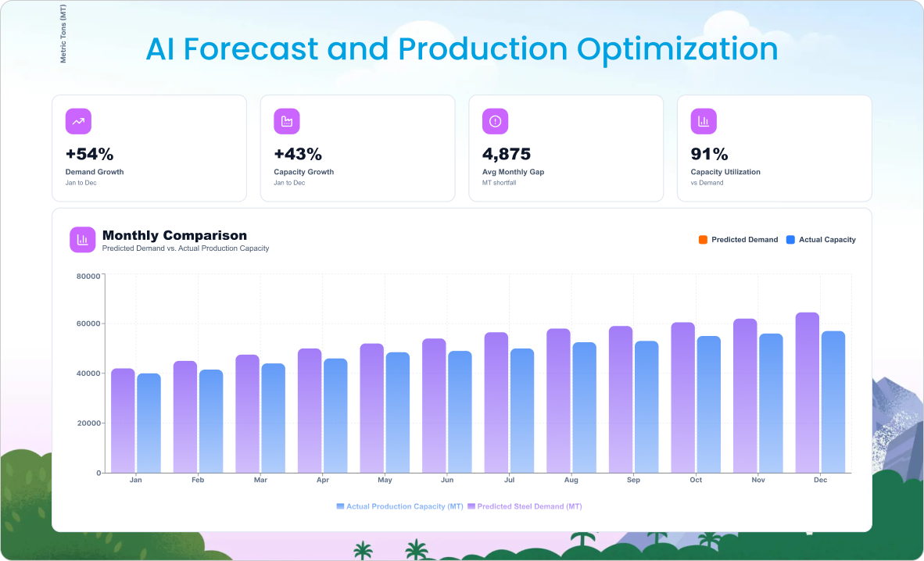The image size is (924, 561).
Task: Click the Demand Growth trending arrow icon
Action: (78, 121)
